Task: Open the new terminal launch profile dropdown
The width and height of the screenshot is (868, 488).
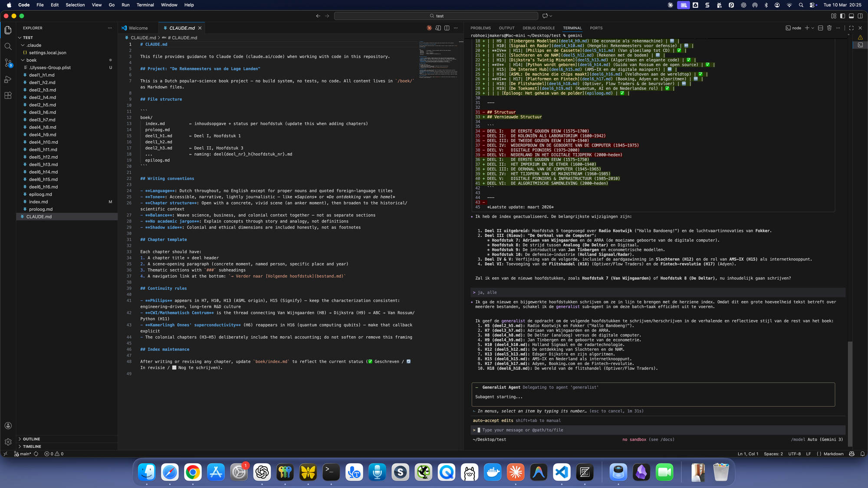Action: click(x=812, y=28)
